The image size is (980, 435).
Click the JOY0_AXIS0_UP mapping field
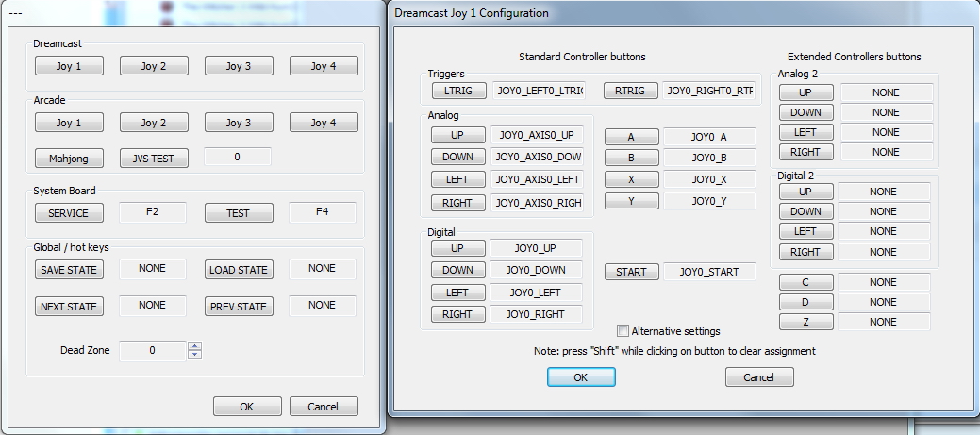pos(538,134)
